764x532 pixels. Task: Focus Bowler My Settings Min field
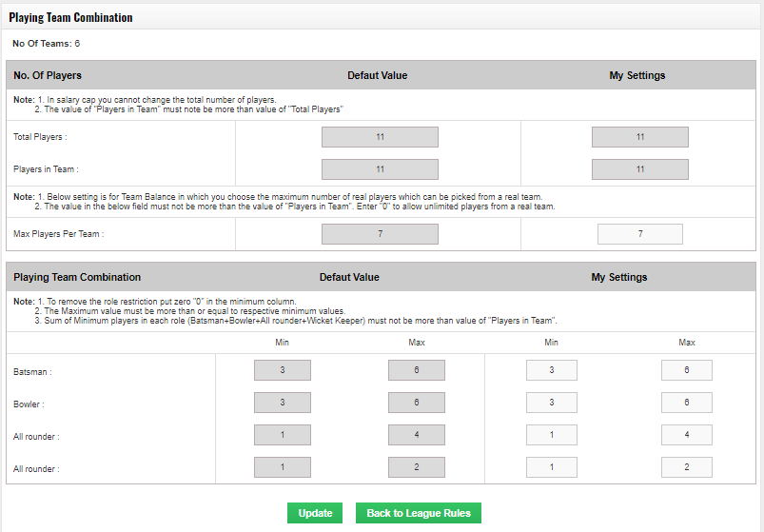click(552, 403)
